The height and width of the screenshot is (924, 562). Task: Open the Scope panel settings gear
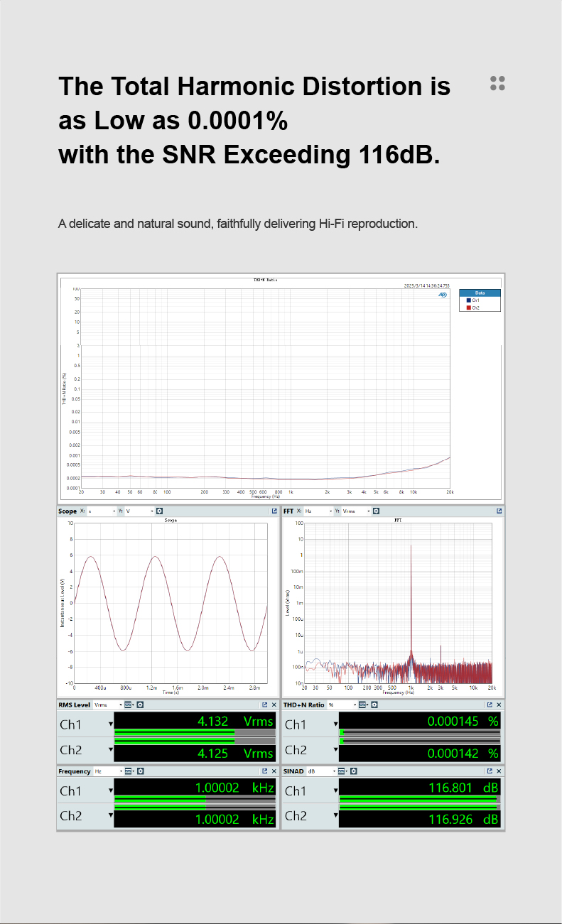tap(159, 511)
